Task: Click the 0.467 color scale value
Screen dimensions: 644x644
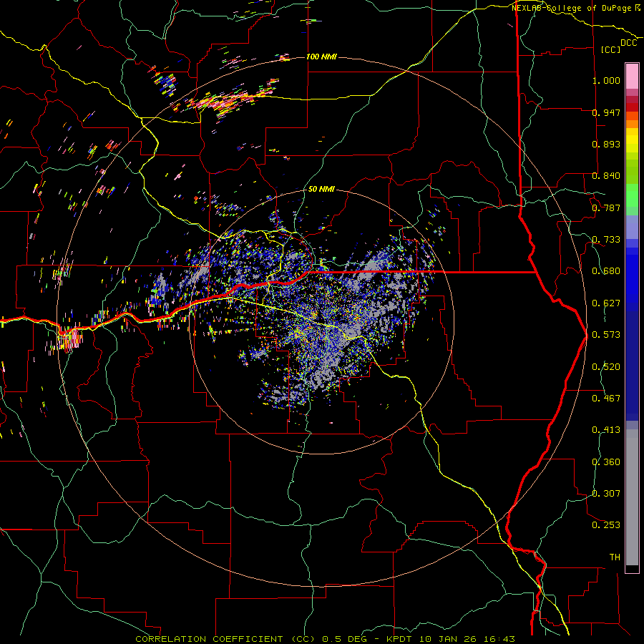Action: point(606,399)
